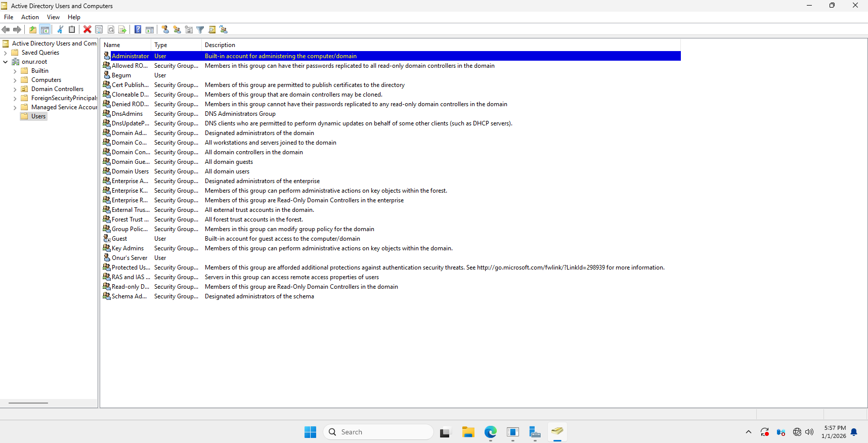Open Task View from taskbar

tap(445, 432)
